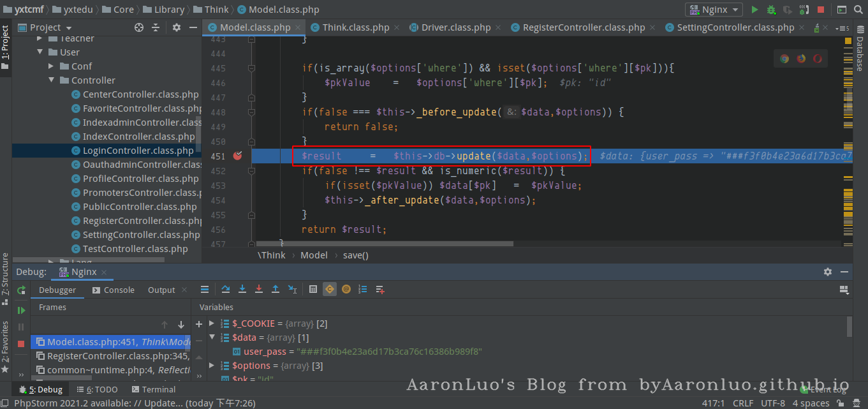
Task: Click the Step Over debugger icon
Action: (226, 289)
